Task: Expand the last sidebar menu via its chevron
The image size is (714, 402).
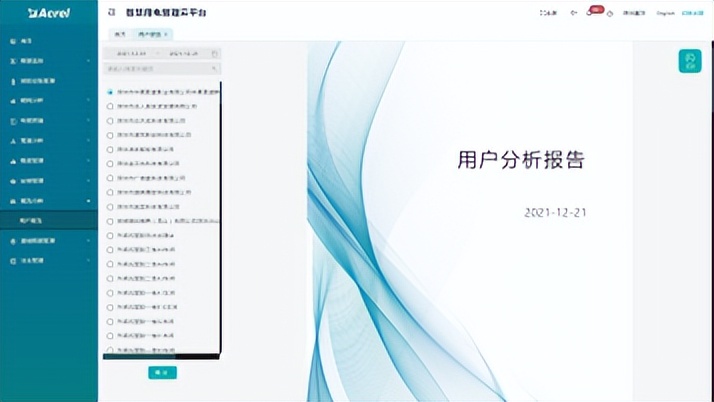Action: click(x=88, y=261)
